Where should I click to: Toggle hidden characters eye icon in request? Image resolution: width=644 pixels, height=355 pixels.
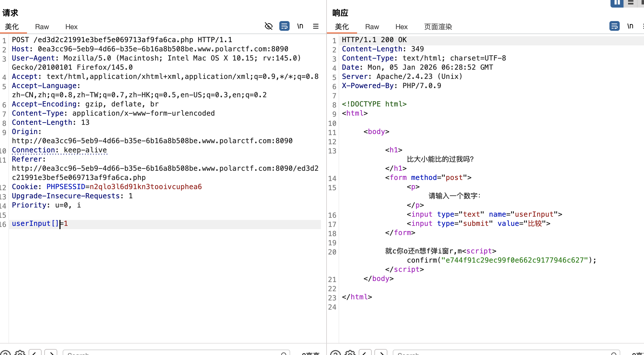(x=269, y=26)
